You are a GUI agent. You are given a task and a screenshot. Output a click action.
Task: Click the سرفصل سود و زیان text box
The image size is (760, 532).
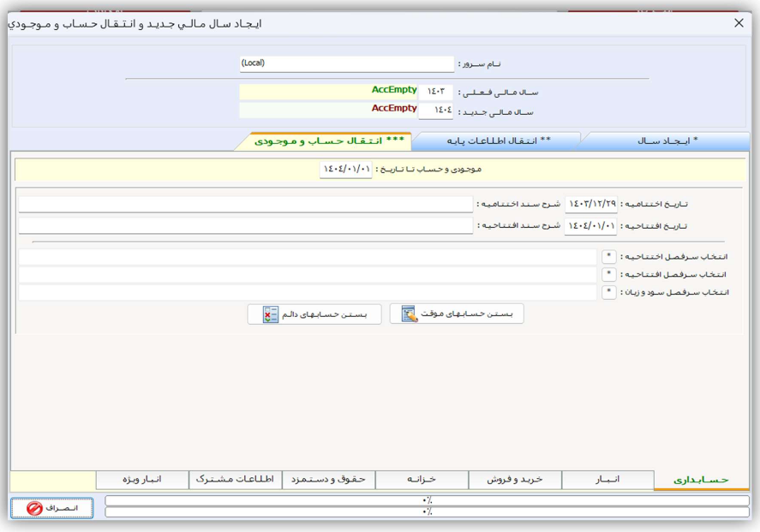pos(308,293)
